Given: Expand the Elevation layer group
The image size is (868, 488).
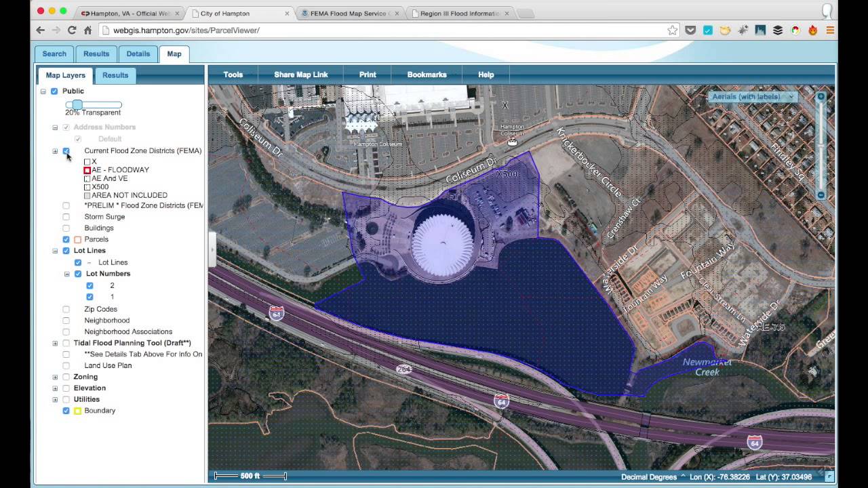Looking at the screenshot, I should coord(55,388).
